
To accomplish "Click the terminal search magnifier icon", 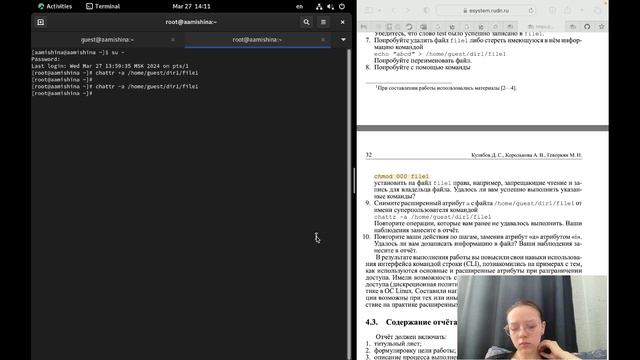I will point(306,22).
